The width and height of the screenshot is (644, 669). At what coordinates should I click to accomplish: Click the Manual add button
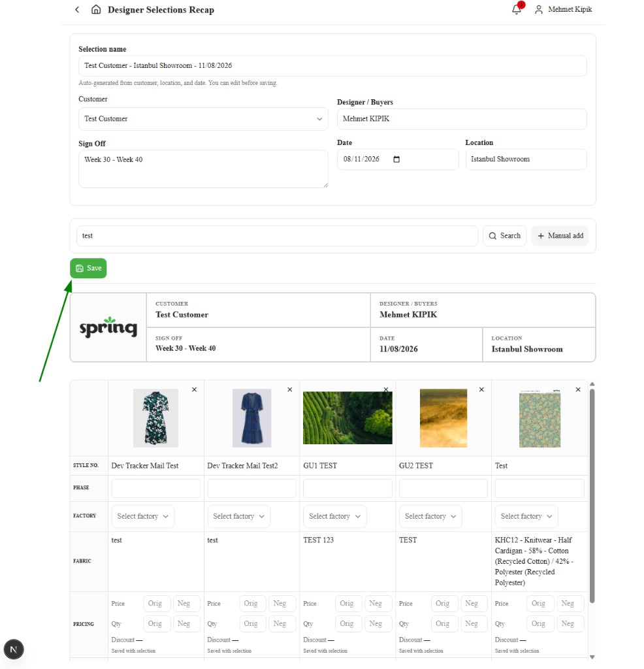tap(560, 235)
